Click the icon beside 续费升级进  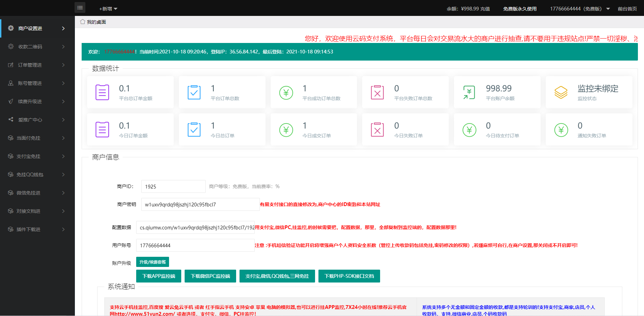[11, 101]
